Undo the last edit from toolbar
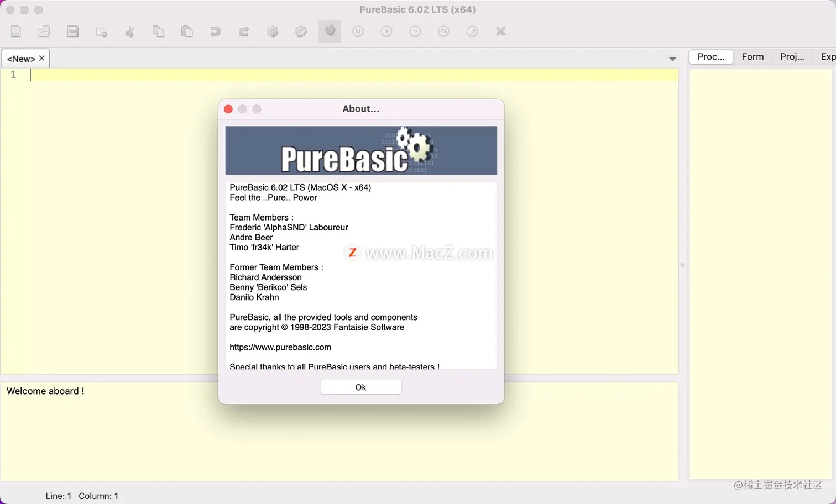Viewport: 836px width, 504px height. click(215, 32)
